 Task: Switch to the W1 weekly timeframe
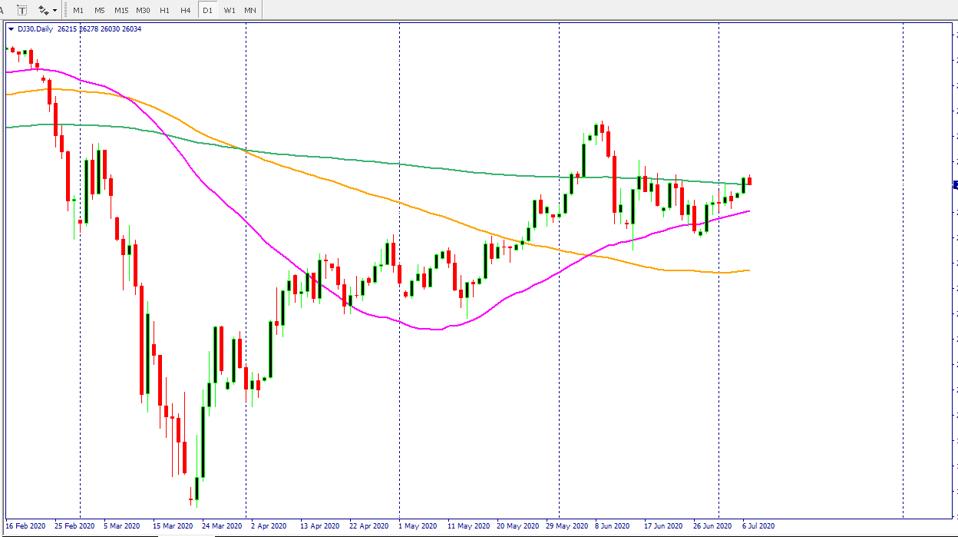[x=229, y=9]
